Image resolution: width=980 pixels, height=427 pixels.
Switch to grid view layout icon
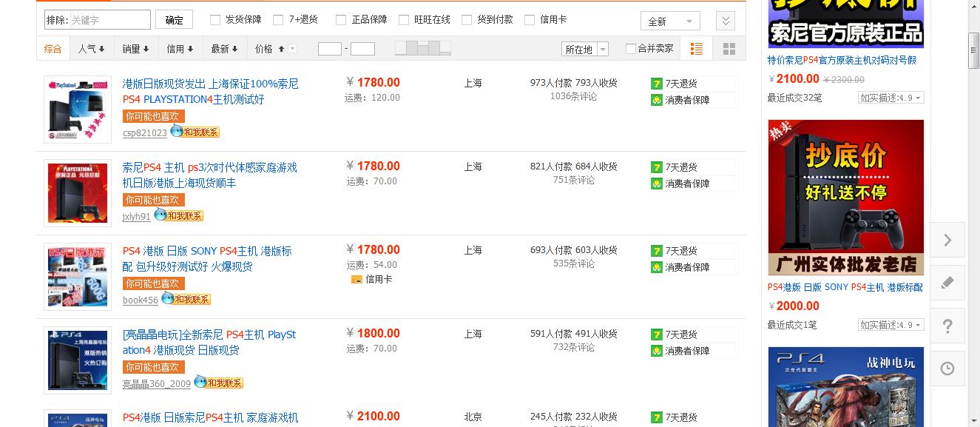point(729,49)
